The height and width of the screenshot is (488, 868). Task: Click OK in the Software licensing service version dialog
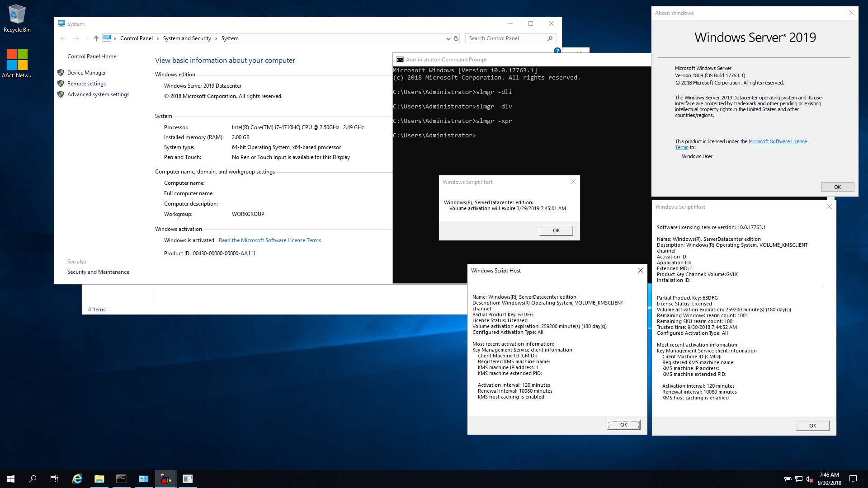tap(812, 426)
